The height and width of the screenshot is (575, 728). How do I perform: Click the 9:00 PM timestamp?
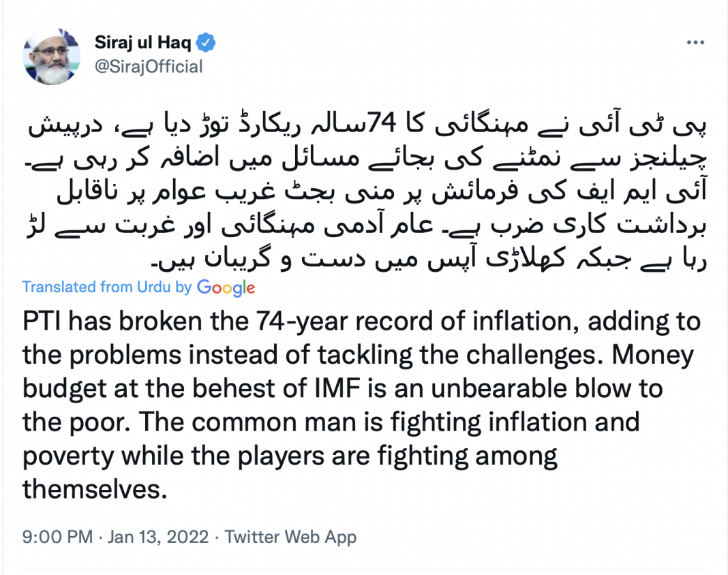click(x=57, y=537)
